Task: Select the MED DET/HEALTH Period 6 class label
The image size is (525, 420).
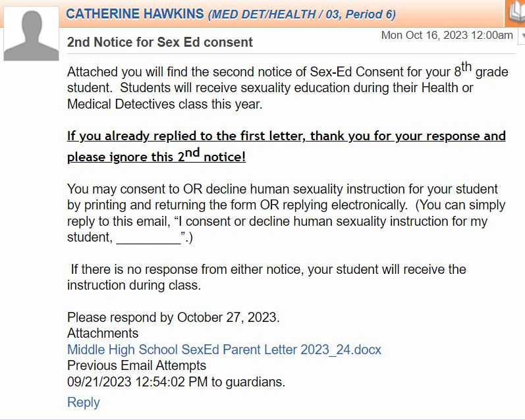Action: [x=302, y=14]
